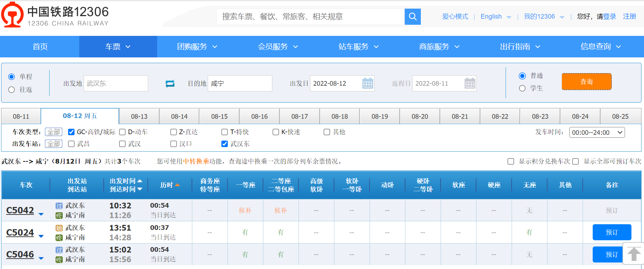Check the D-动车 train type checkbox
The height and width of the screenshot is (269, 644).
[122, 132]
